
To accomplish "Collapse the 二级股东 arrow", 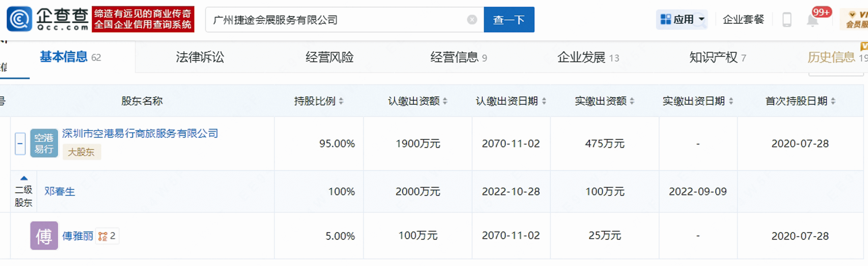I will (24, 178).
